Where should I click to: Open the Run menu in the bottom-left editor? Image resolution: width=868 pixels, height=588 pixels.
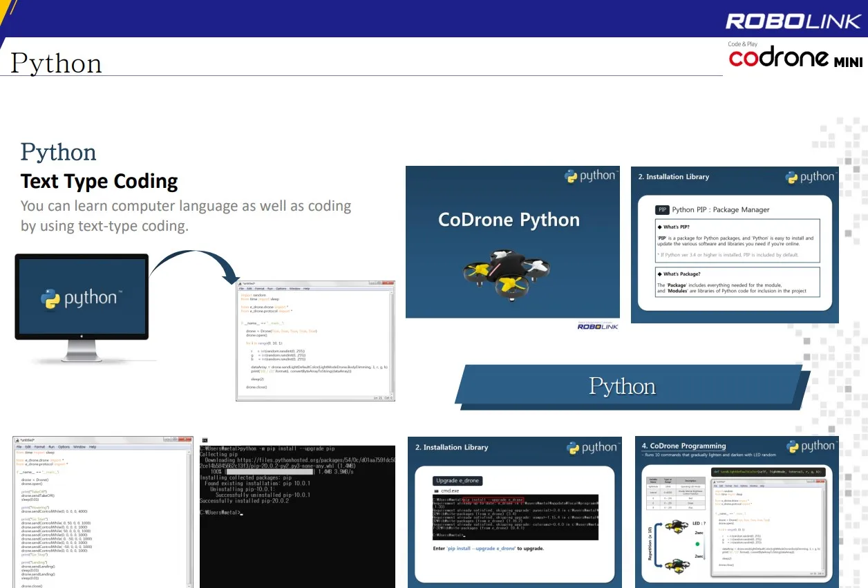click(x=51, y=447)
